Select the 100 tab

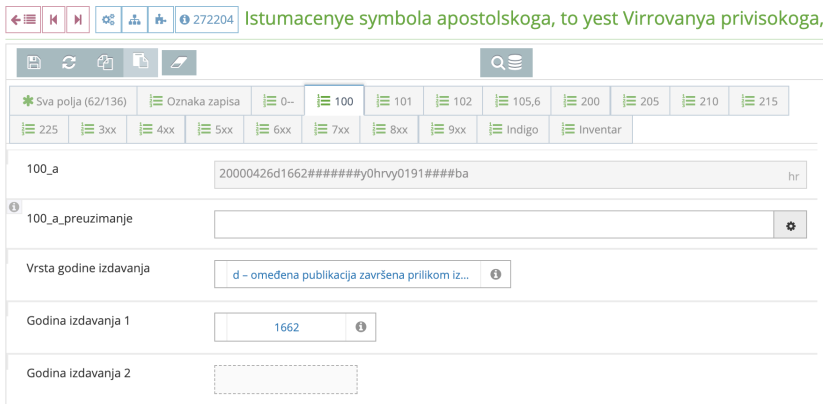(335, 101)
